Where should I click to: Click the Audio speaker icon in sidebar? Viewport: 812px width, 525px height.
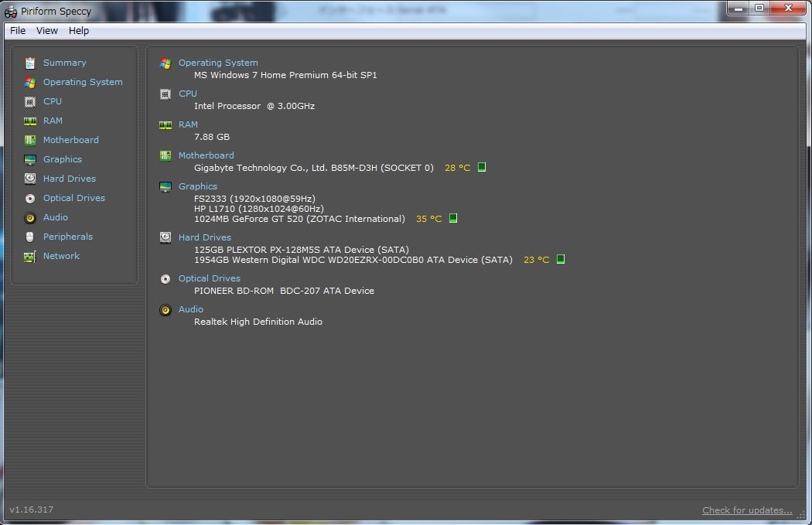pos(30,217)
